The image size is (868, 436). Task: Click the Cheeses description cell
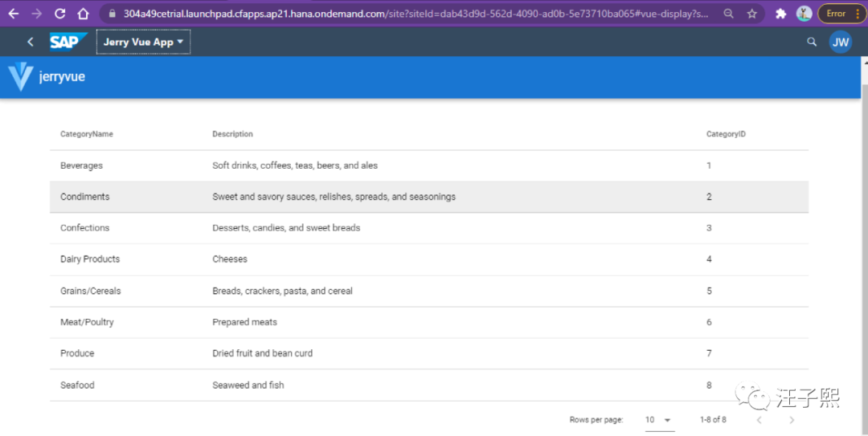[x=230, y=259]
